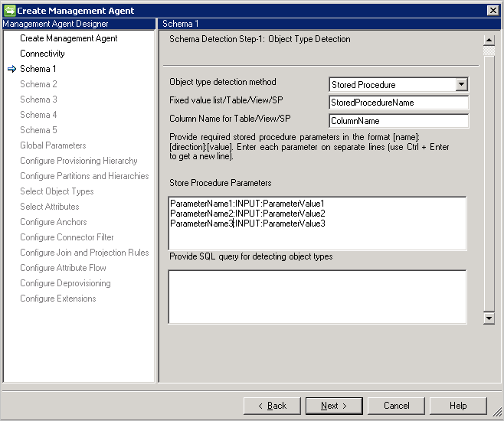Select the Schema 4 step
504x421 pixels.
(38, 115)
